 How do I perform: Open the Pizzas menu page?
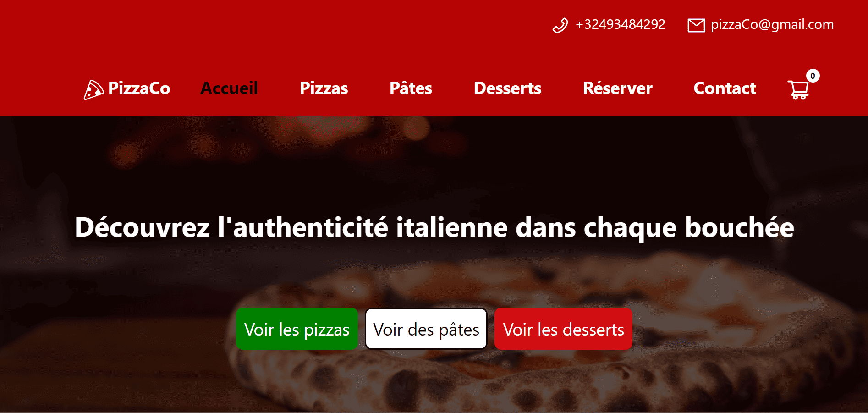click(324, 88)
